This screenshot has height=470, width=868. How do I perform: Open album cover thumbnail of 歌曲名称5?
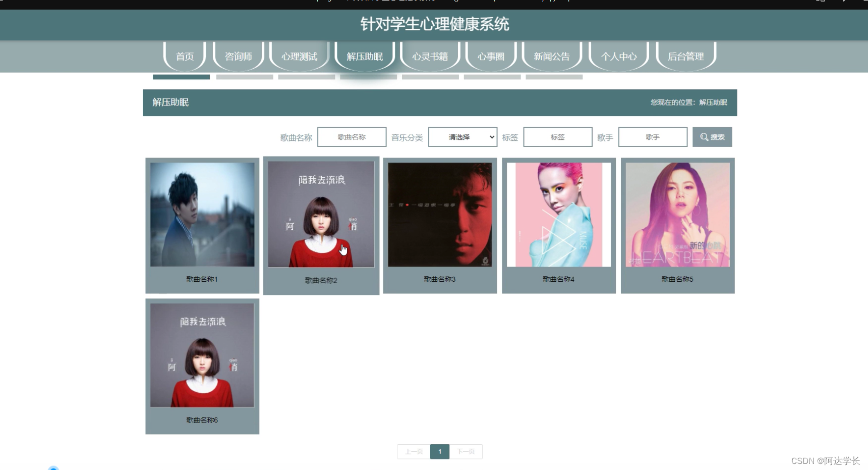pos(677,215)
